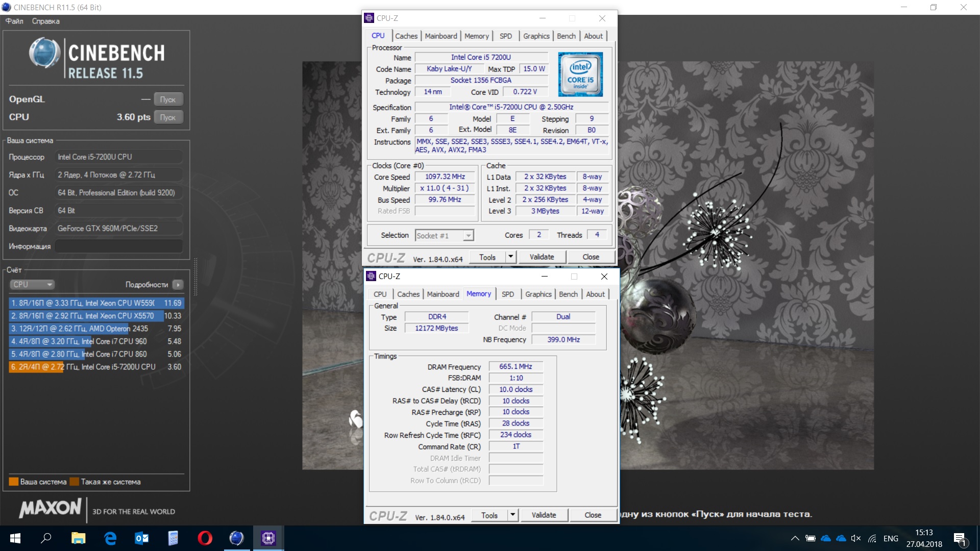
Task: Click the Ваша система orange legend swatch
Action: point(14,482)
